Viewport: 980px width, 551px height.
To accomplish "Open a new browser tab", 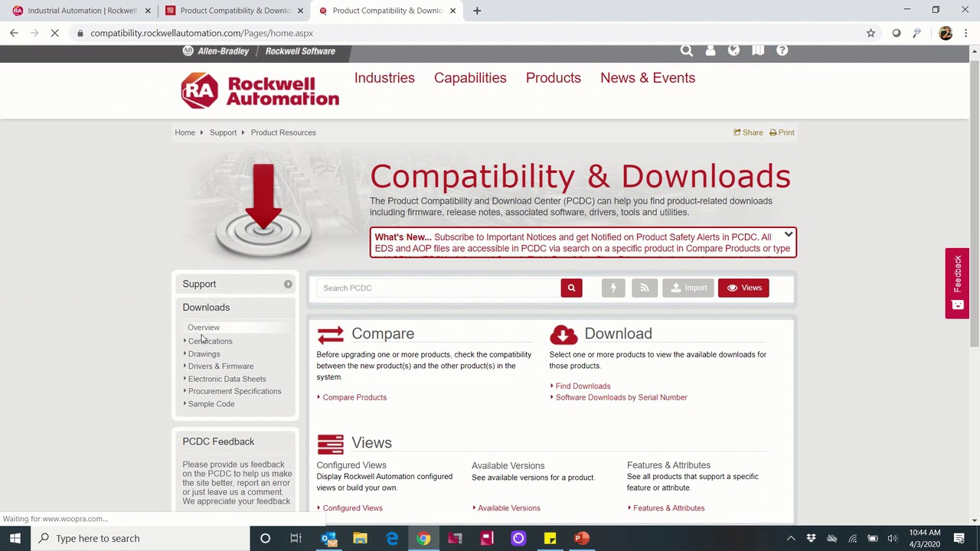I will 477,11.
